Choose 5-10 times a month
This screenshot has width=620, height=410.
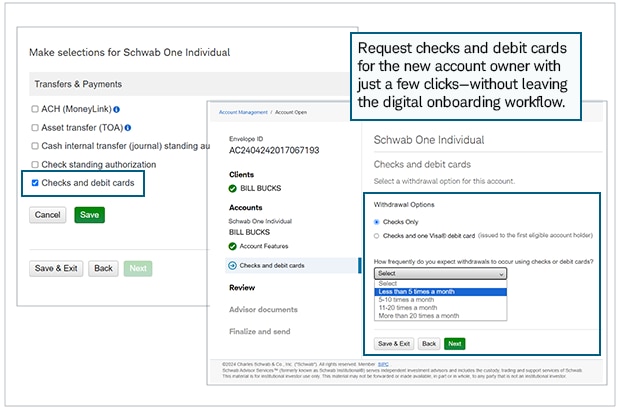(x=440, y=300)
